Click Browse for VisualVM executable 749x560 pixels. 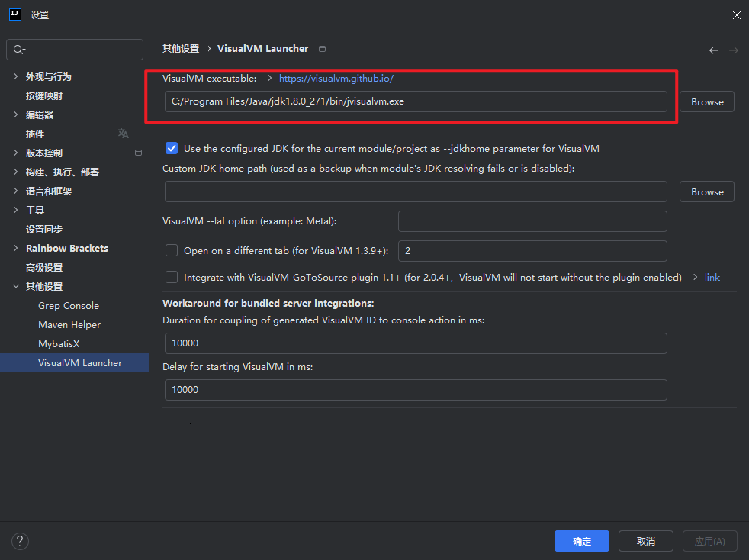(707, 101)
